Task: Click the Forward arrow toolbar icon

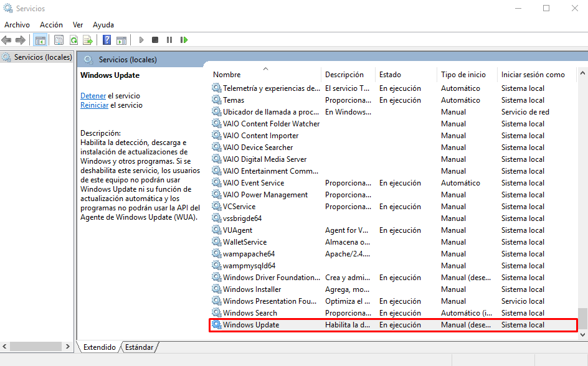Action: pos(21,40)
